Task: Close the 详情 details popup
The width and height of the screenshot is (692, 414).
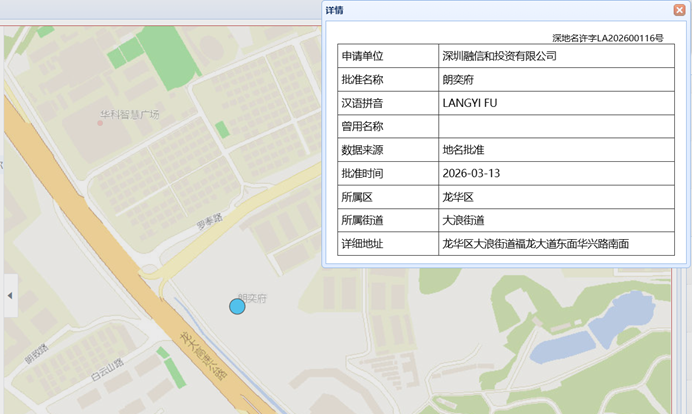Action: [679, 10]
